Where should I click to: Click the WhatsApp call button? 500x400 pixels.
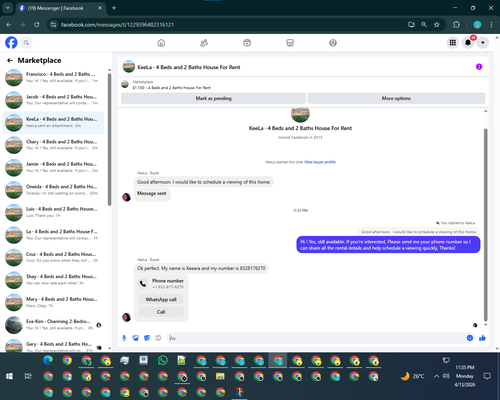pos(161,299)
